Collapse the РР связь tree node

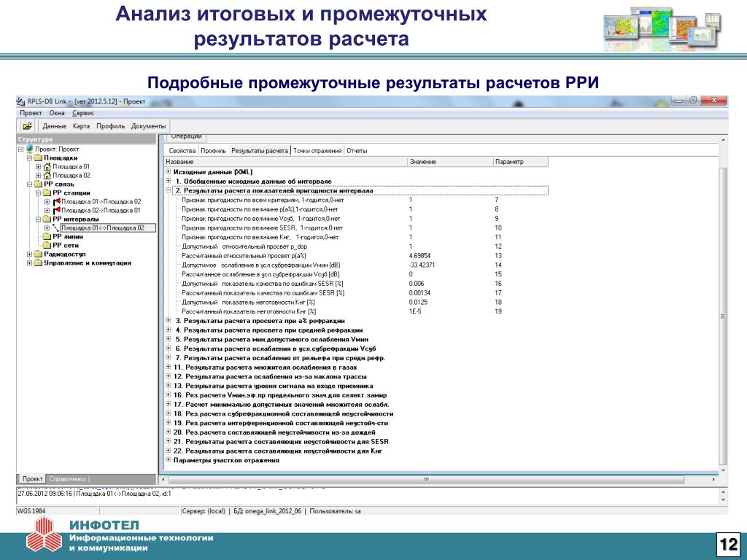tap(29, 184)
